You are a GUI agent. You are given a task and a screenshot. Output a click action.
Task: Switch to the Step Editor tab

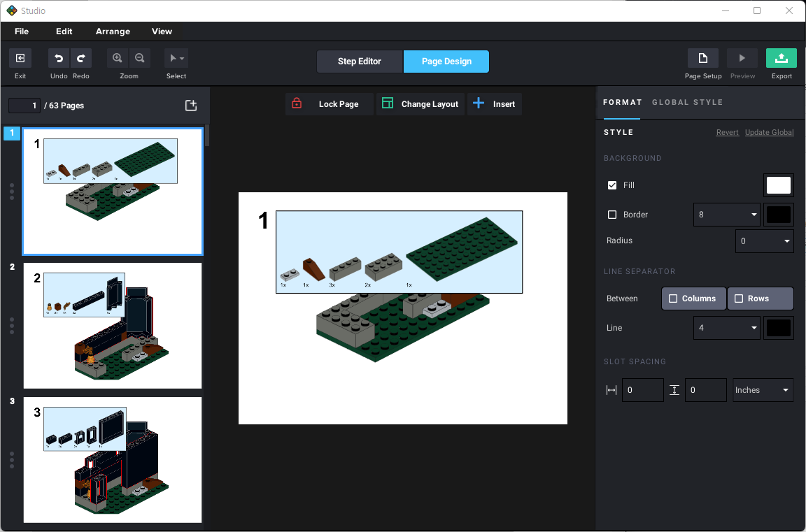[x=360, y=61]
